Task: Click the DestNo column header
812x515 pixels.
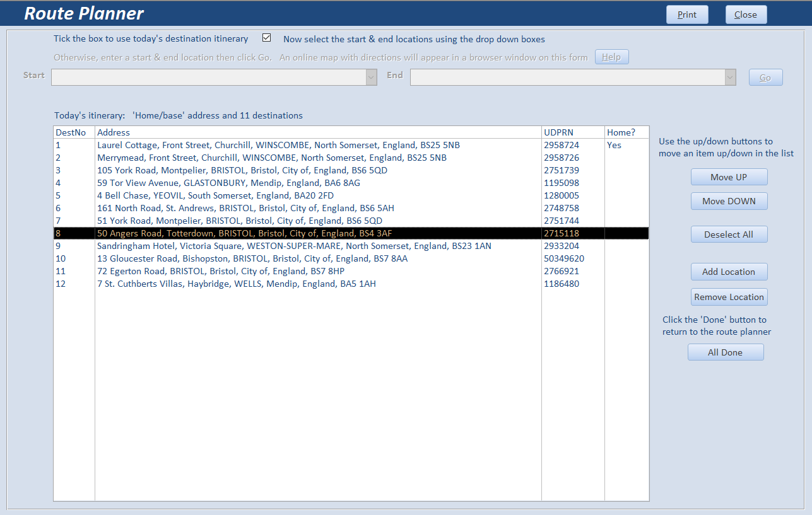Action: point(74,132)
